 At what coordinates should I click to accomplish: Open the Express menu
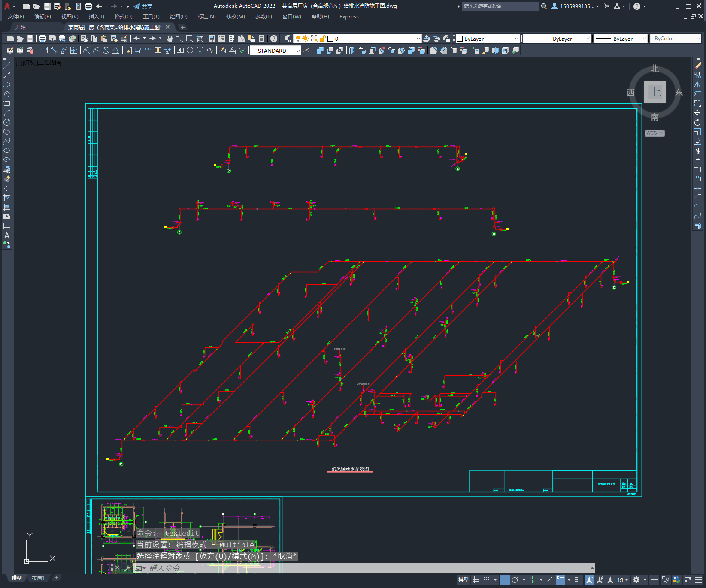pyautogui.click(x=349, y=17)
